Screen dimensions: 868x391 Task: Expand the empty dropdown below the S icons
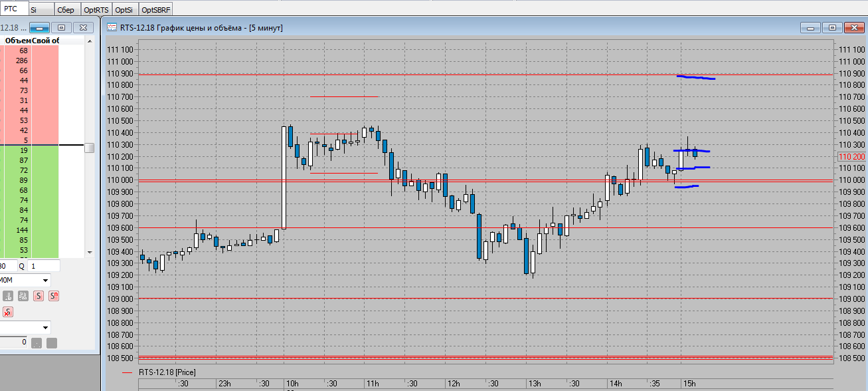click(x=45, y=327)
